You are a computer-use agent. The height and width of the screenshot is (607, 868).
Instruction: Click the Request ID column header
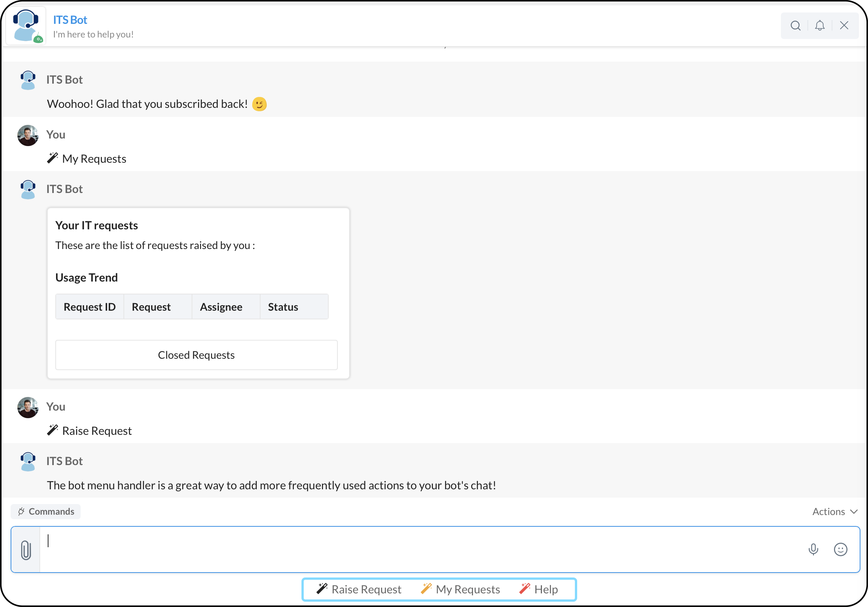tap(90, 307)
